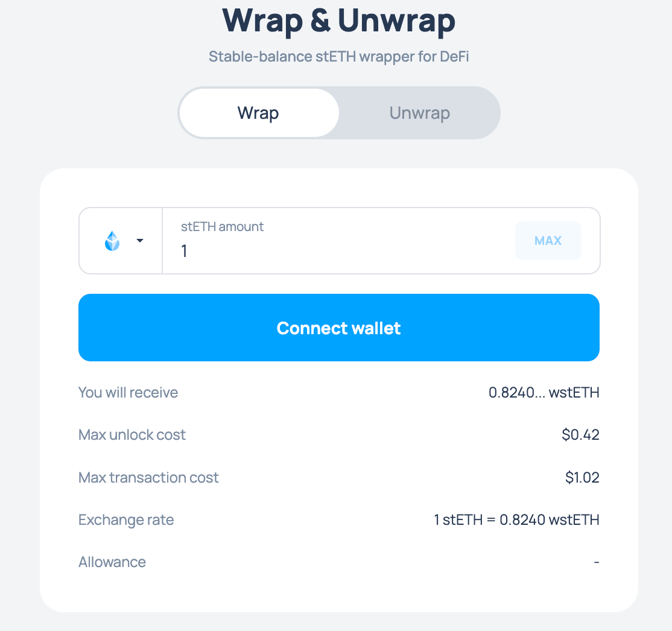The image size is (672, 631).
Task: Focus the amount field containing 1
Action: pos(338,251)
